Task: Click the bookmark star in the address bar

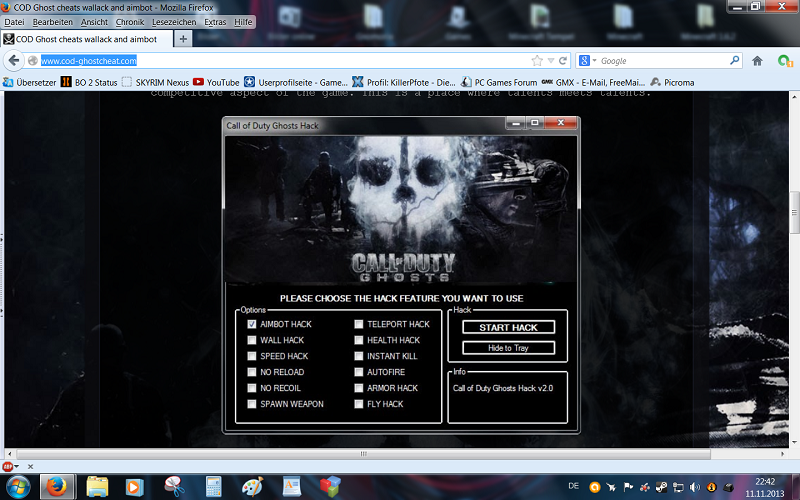Action: click(537, 61)
